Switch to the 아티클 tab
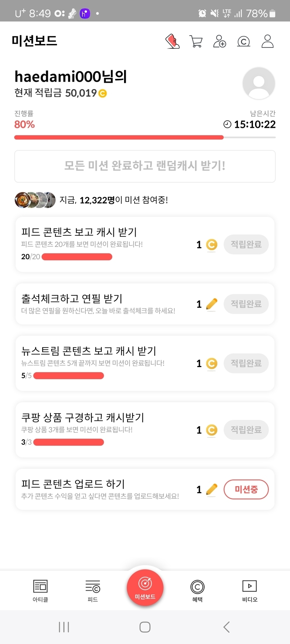Screen dimensions: 290x644 [40, 591]
